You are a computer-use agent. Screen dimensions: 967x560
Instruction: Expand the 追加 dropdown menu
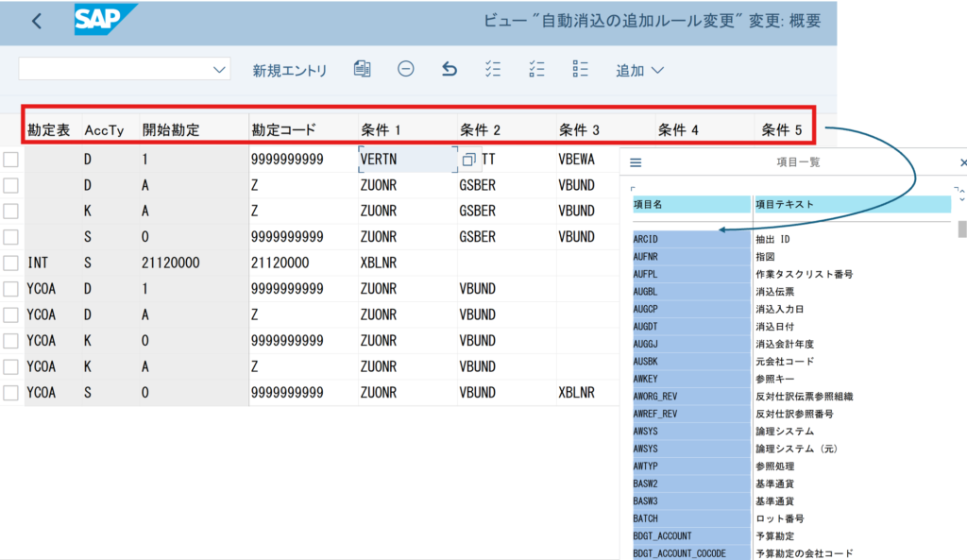click(x=639, y=70)
